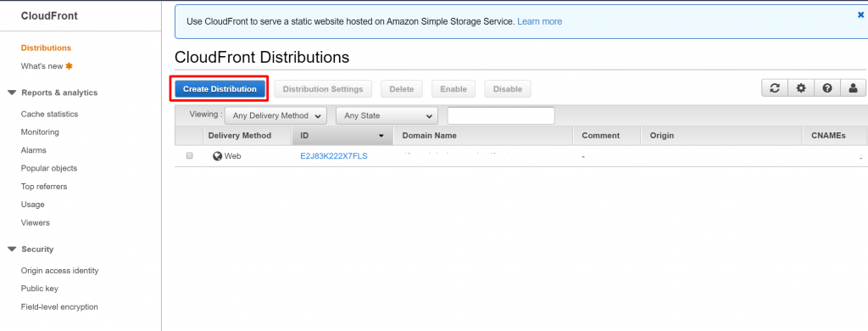Click the refresh icon button
Viewport: 868px width, 331px height.
pos(775,88)
